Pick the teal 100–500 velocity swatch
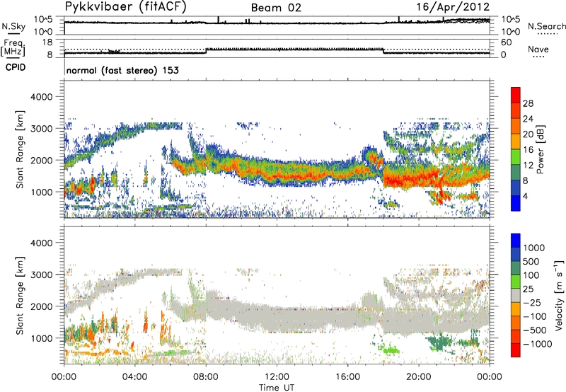Screen dimensions: 566x392 click(516, 268)
